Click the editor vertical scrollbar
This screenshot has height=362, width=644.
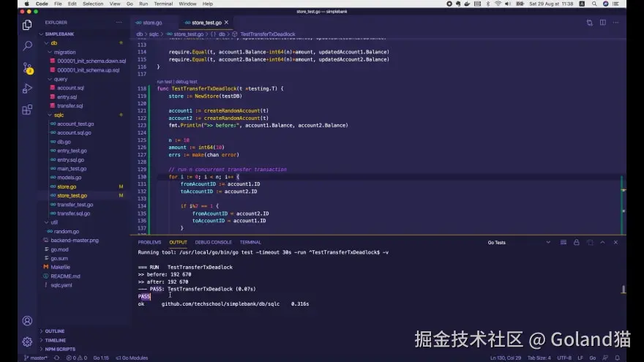point(623,135)
